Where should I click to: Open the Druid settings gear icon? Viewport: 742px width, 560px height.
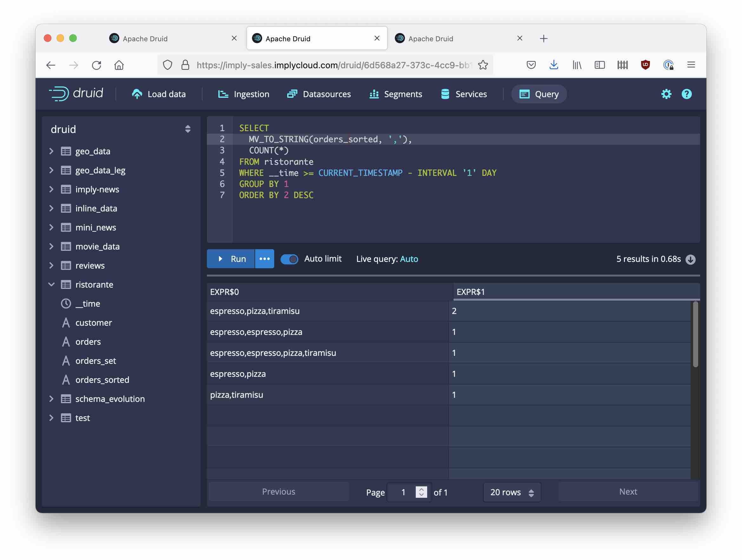(x=666, y=94)
